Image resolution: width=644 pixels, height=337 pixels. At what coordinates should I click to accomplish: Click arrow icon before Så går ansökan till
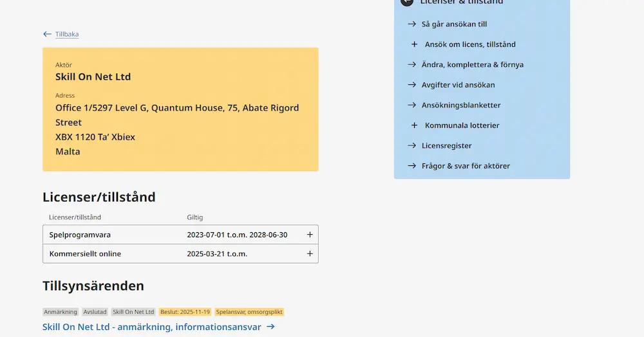click(x=412, y=24)
